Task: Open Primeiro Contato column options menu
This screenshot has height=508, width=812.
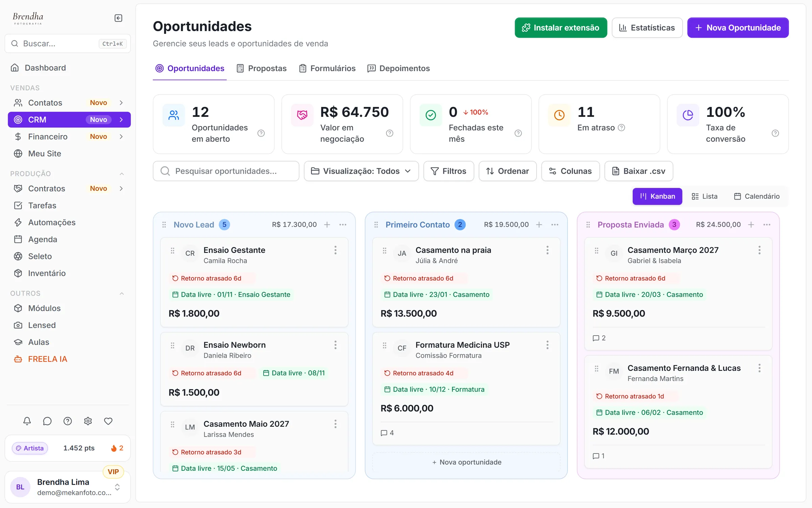Action: pos(555,225)
